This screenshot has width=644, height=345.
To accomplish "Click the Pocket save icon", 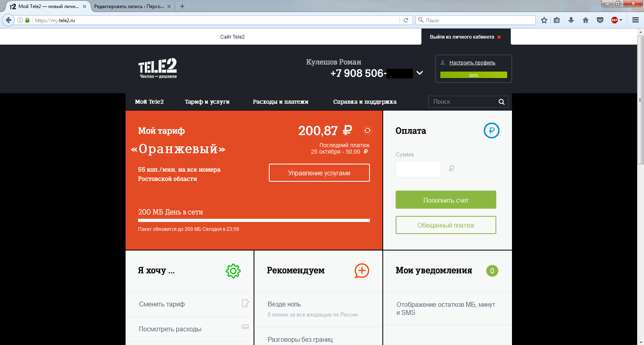I will (600, 20).
